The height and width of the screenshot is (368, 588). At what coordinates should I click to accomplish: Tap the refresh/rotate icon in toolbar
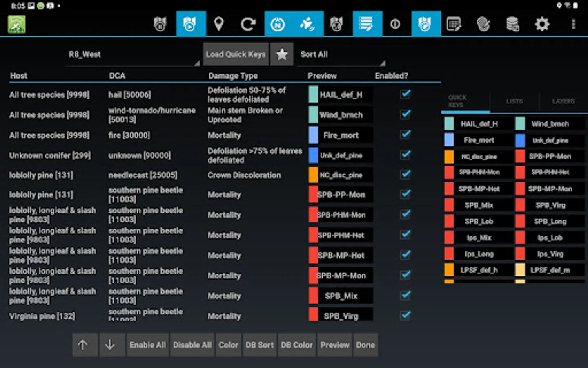(248, 24)
